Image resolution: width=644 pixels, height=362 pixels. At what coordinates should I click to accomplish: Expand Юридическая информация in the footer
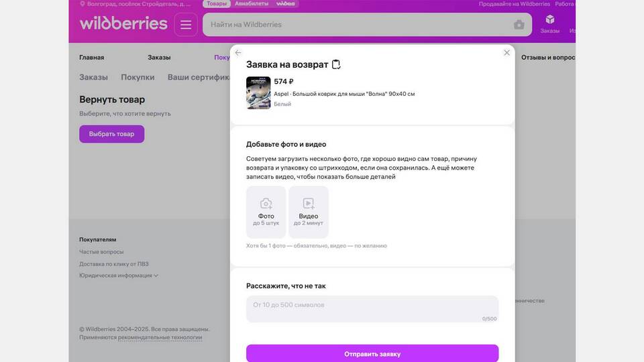pos(119,276)
